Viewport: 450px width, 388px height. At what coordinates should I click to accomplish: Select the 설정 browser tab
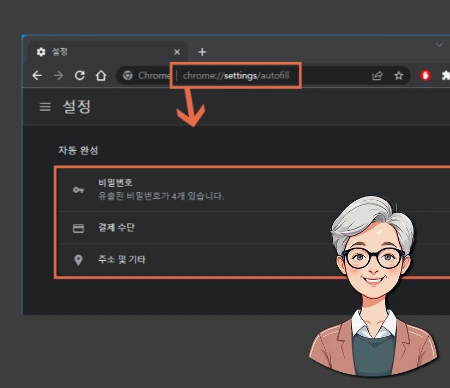[107, 52]
